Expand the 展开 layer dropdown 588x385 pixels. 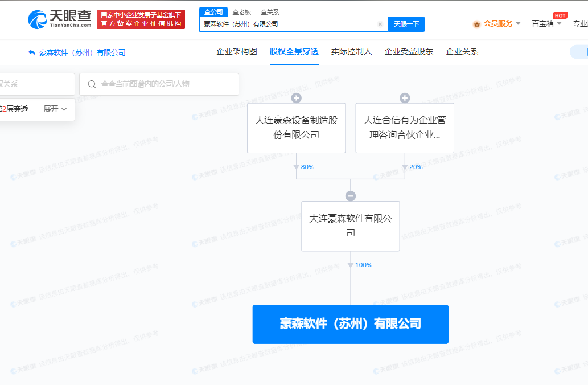pos(55,109)
